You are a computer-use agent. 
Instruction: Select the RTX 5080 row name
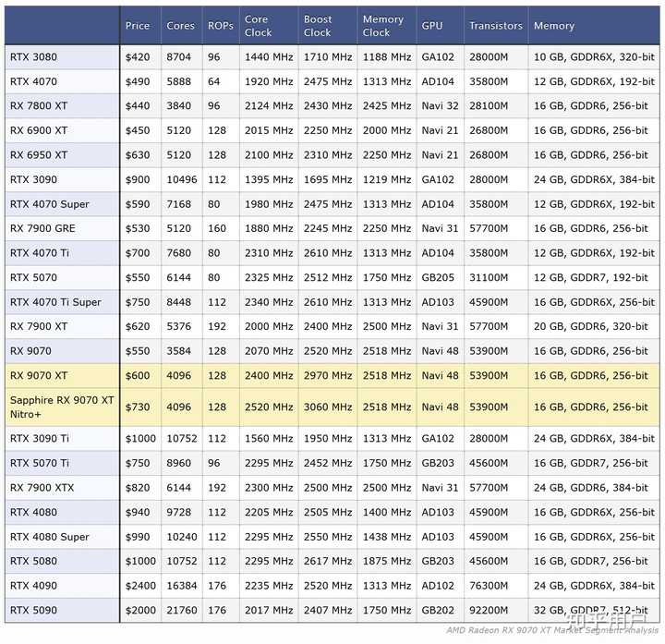pos(33,561)
